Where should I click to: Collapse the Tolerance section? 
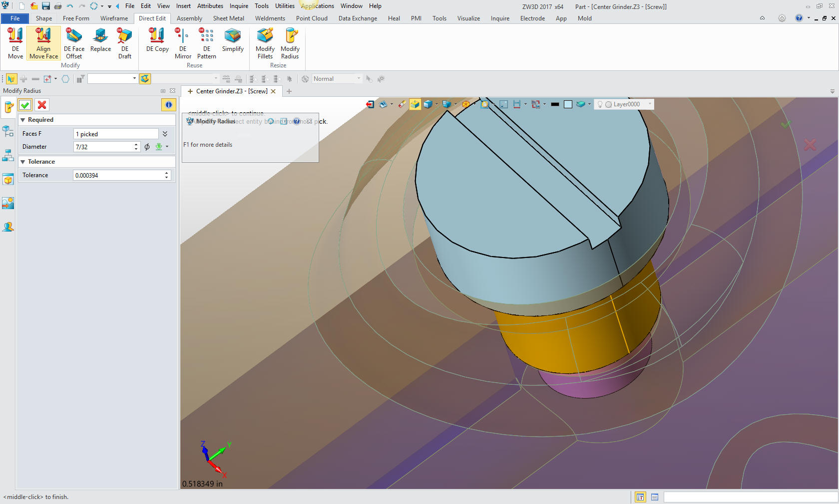[x=23, y=162]
